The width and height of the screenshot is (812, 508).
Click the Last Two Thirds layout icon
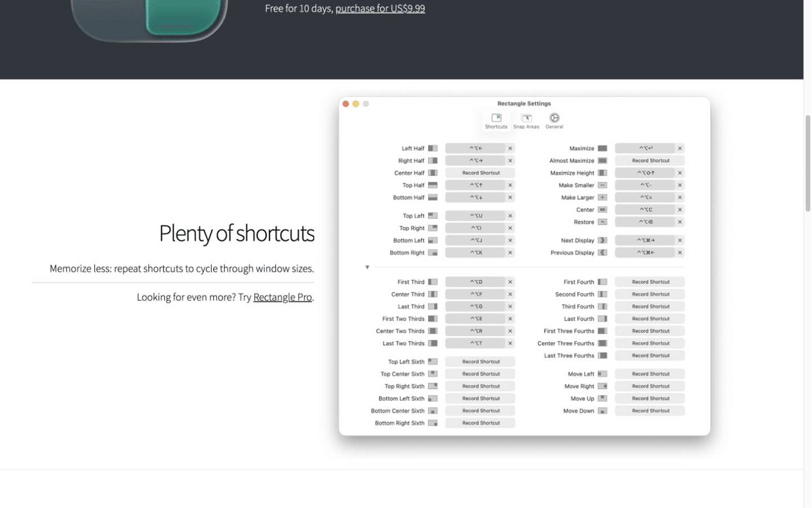pyautogui.click(x=433, y=343)
